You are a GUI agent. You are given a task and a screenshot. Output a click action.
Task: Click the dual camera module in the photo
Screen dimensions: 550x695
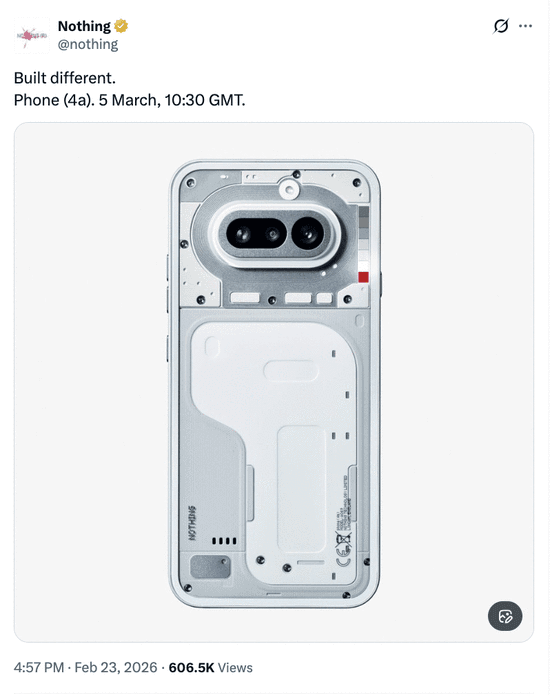(x=275, y=234)
